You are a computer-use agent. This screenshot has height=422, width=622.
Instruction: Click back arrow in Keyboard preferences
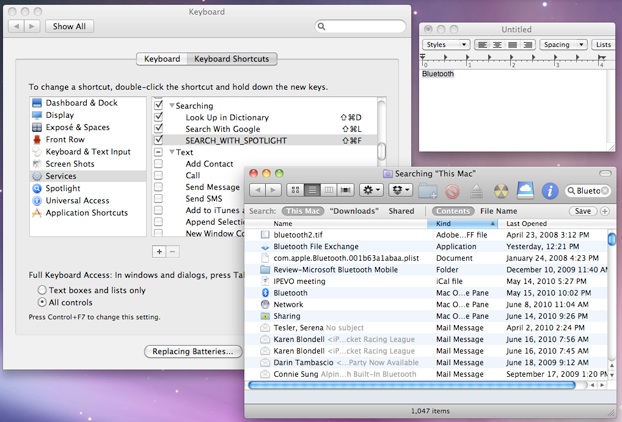tap(16, 27)
